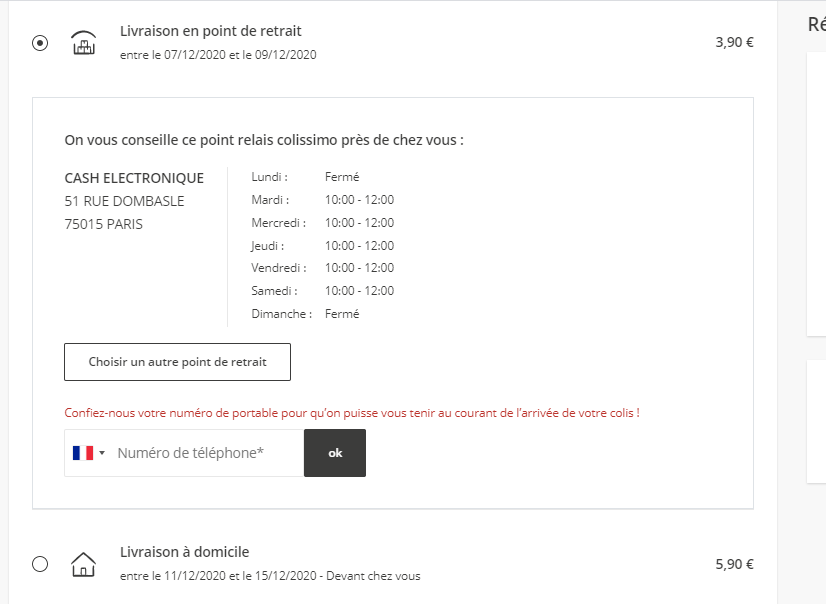Select the Livraison à domicile radio button
826x604 pixels.
pyautogui.click(x=40, y=564)
